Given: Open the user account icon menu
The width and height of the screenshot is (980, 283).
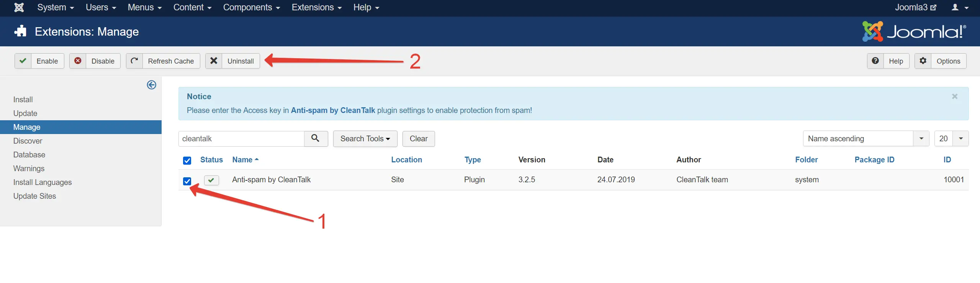Looking at the screenshot, I should pyautogui.click(x=959, y=7).
